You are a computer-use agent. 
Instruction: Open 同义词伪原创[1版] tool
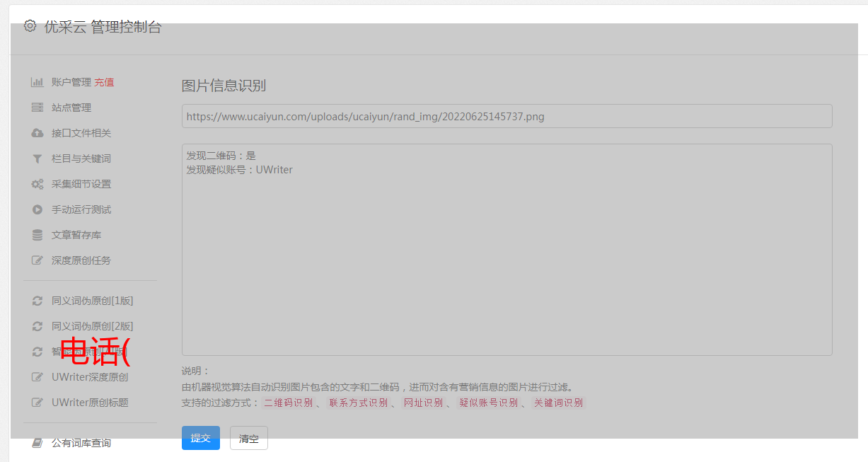pos(92,301)
